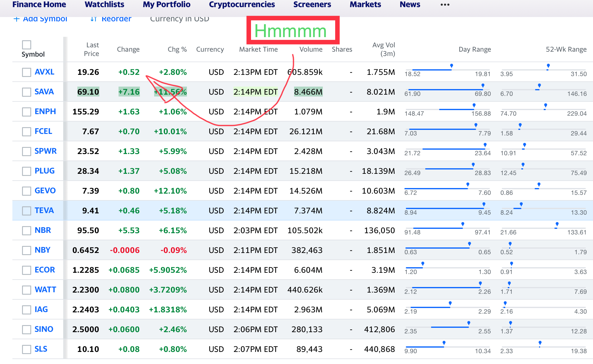Sort by Volume column header
The height and width of the screenshot is (364, 593).
click(x=311, y=49)
